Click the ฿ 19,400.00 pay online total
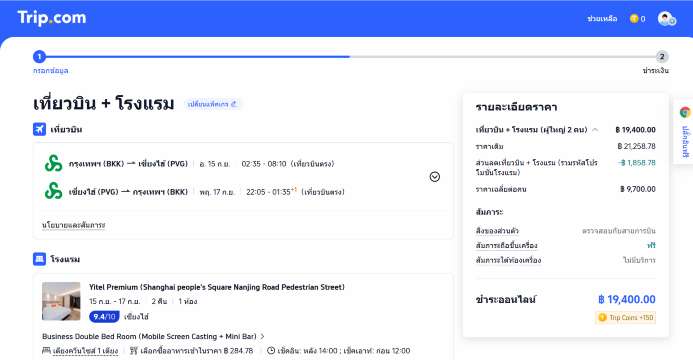This screenshot has width=693, height=360. [x=627, y=299]
